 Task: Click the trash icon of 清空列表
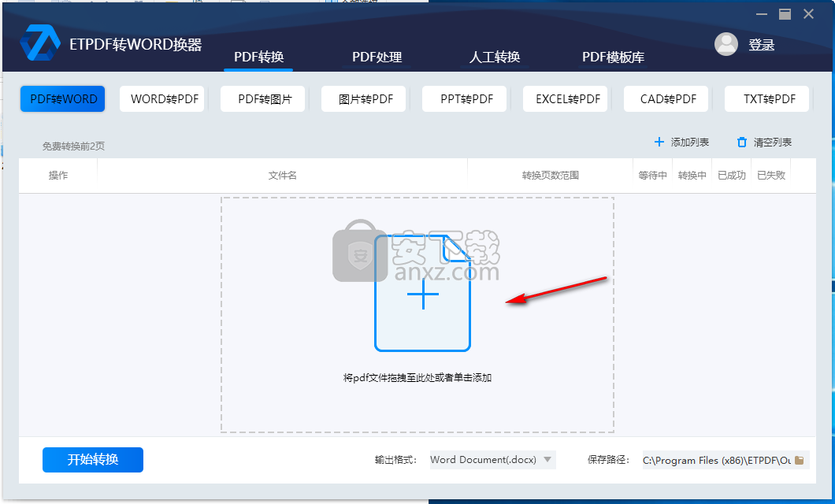coord(742,142)
